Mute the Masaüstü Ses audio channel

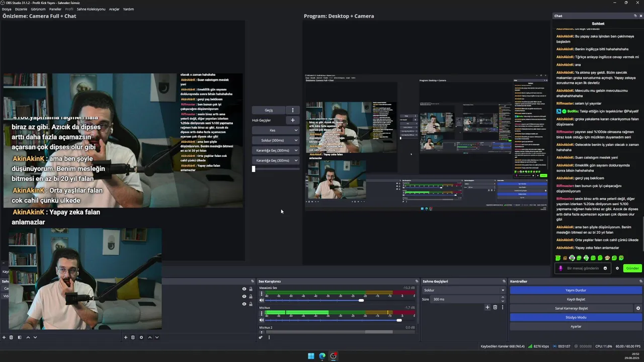click(262, 300)
